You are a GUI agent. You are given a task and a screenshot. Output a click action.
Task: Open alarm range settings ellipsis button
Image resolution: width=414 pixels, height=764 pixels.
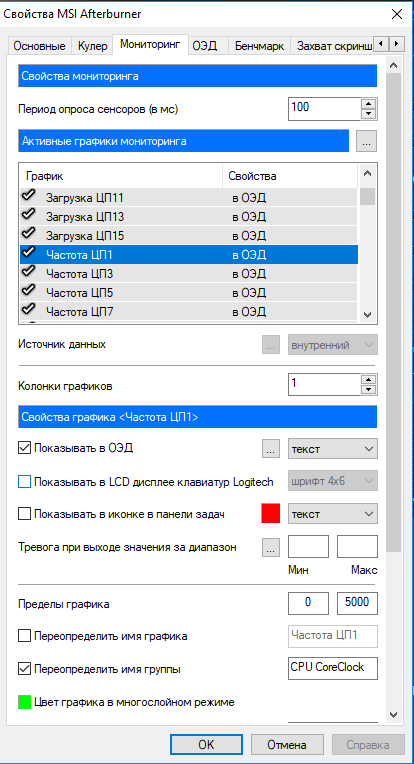271,547
